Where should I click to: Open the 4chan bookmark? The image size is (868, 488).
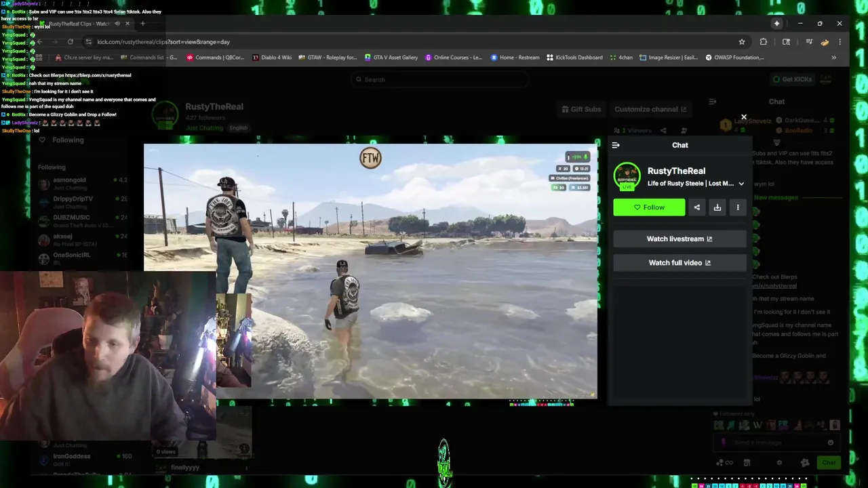coord(621,58)
